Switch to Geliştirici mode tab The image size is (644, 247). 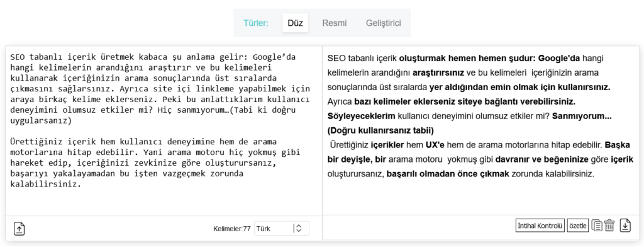383,23
